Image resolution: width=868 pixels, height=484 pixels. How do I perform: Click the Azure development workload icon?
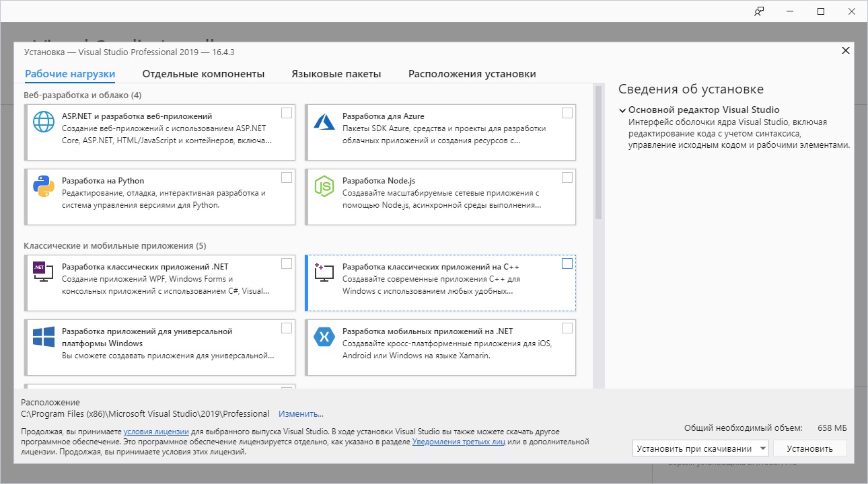pos(324,122)
